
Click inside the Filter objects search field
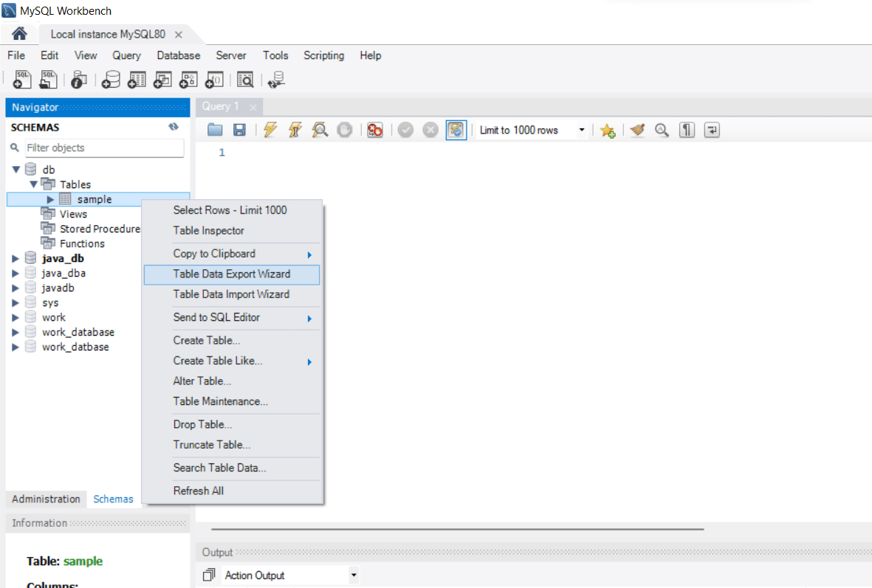point(103,148)
